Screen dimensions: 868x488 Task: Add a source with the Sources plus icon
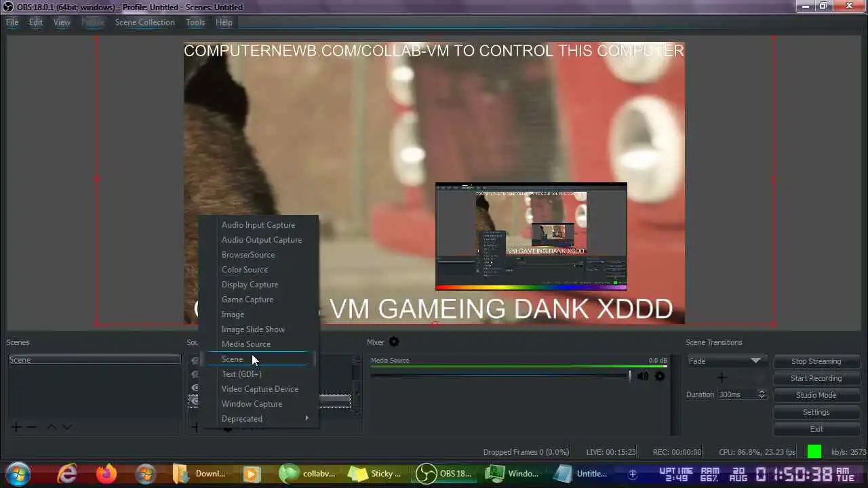pos(194,427)
